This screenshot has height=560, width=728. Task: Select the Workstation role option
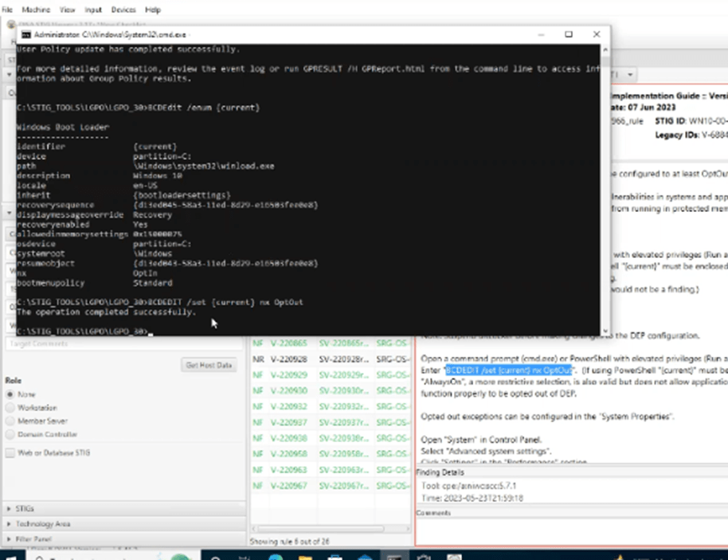(x=10, y=407)
